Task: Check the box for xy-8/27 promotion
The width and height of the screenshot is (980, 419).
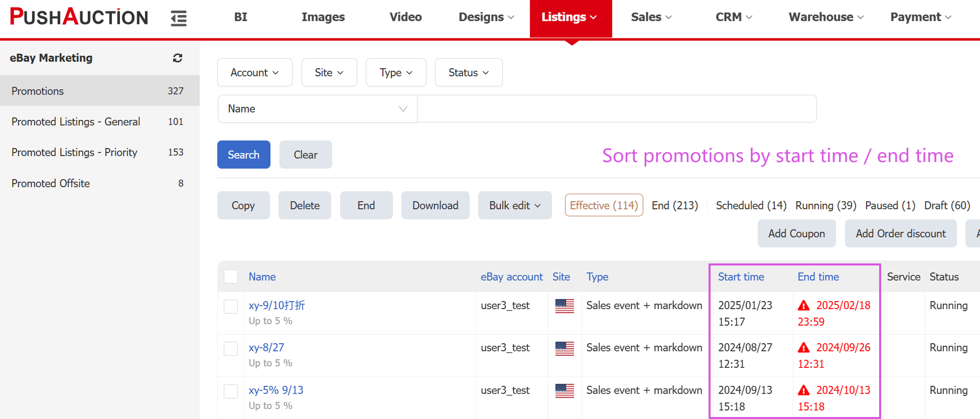Action: click(x=231, y=349)
